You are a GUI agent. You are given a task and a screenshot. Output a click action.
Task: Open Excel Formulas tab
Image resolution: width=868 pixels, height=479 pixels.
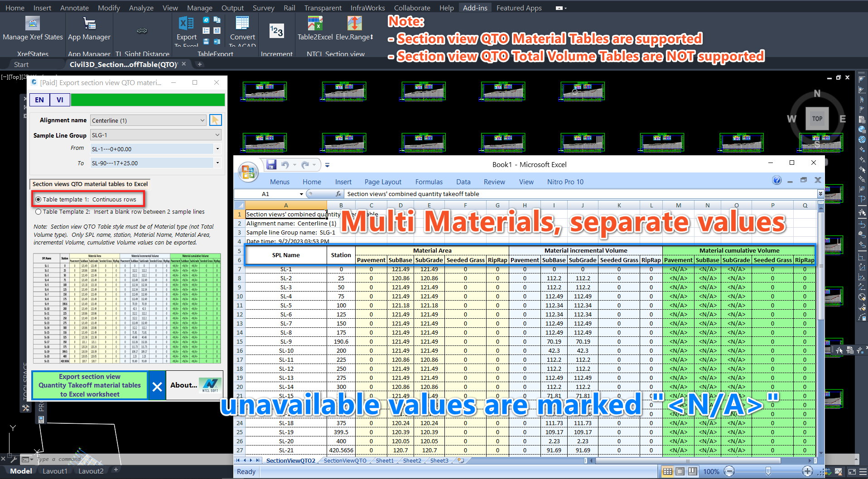[429, 182]
